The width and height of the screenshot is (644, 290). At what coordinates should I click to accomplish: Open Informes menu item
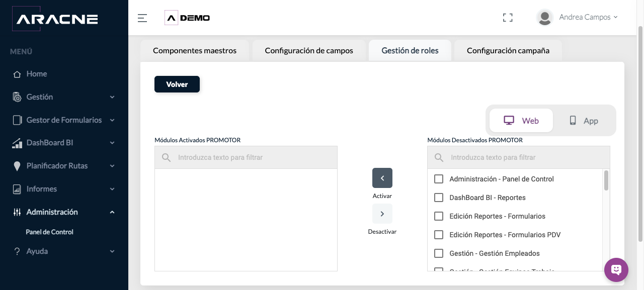pos(64,189)
